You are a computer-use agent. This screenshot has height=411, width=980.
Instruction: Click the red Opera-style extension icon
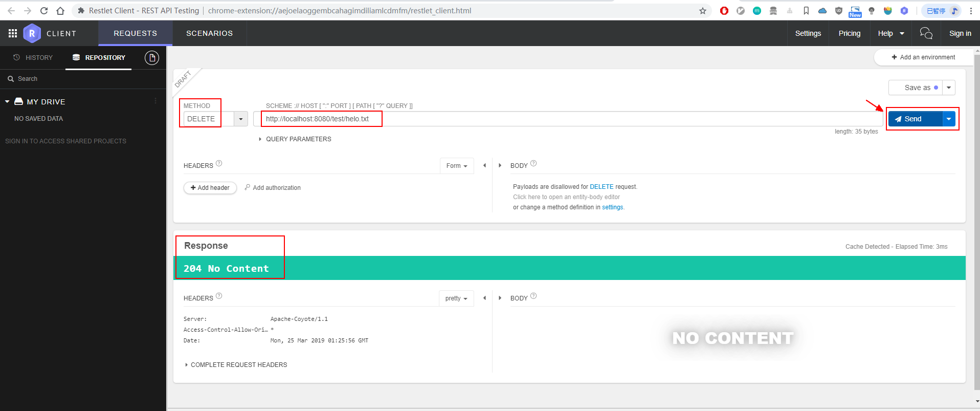724,11
